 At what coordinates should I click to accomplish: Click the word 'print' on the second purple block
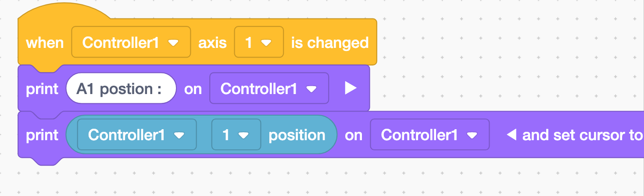pyautogui.click(x=42, y=135)
